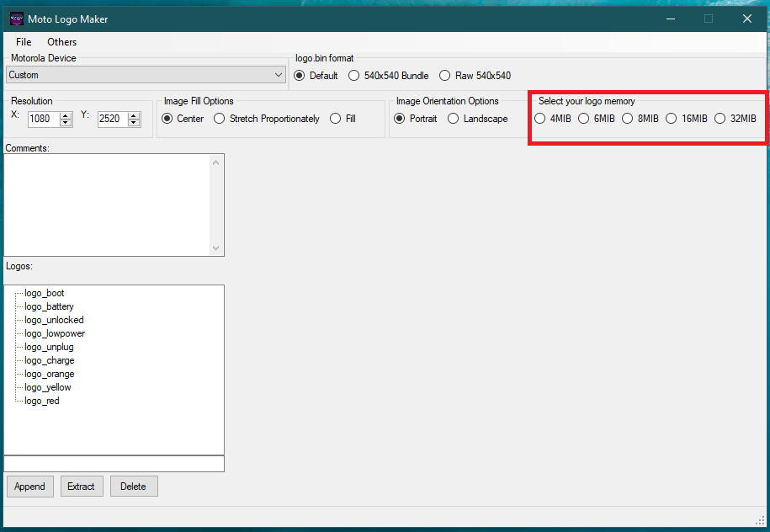Select the Fill image option
The width and height of the screenshot is (770, 532).
(x=336, y=119)
